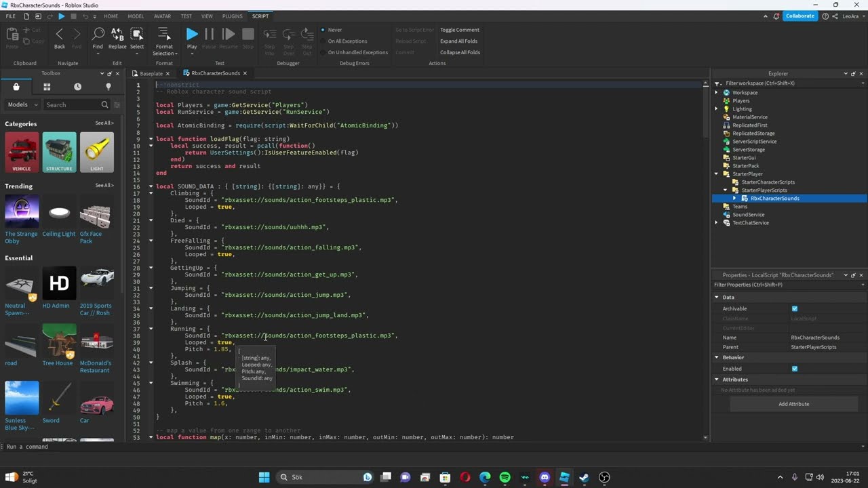Screen dimensions: 868x488
Task: Click the notification bell icon in title bar
Action: [776, 16]
